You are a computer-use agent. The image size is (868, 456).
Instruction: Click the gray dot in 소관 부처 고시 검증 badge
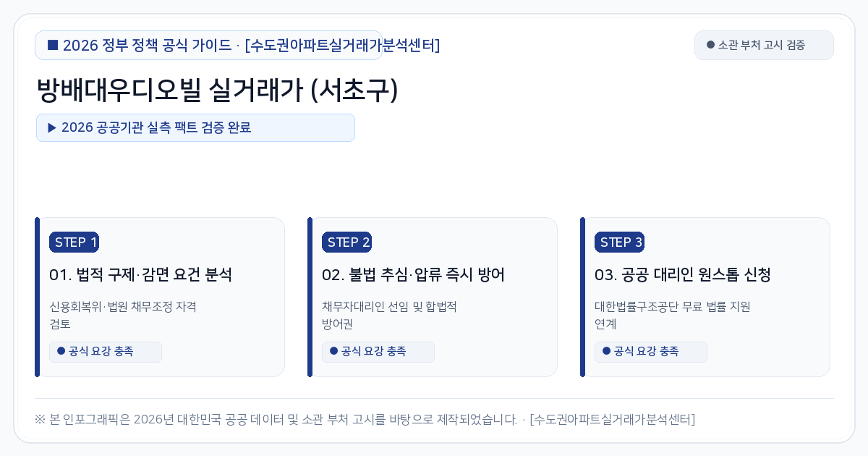(710, 45)
